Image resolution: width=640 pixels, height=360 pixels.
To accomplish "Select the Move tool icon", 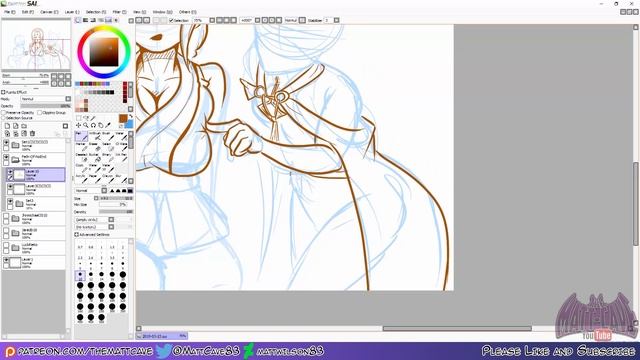I will pyautogui.click(x=78, y=125).
